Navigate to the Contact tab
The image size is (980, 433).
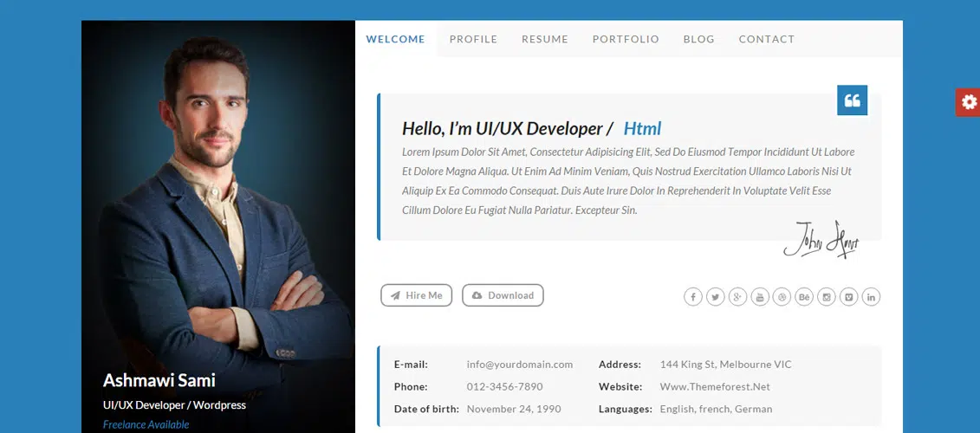click(x=766, y=39)
